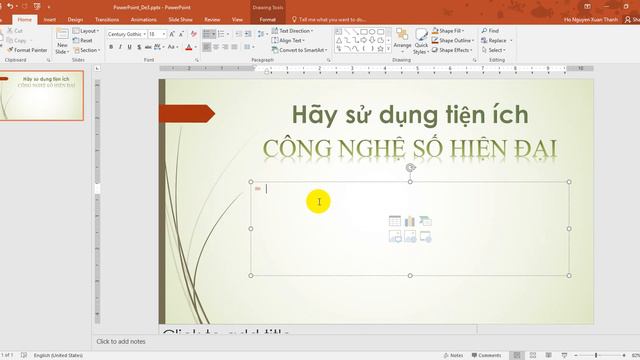Viewport: 640px width, 360px height.
Task: Open the Insert ribbon tab
Action: 49,19
